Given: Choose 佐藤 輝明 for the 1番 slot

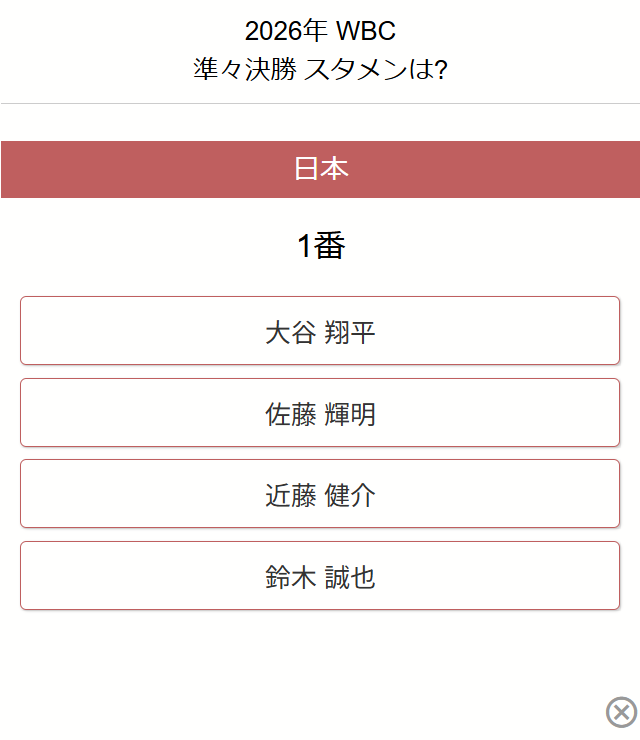Looking at the screenshot, I should click(320, 413).
